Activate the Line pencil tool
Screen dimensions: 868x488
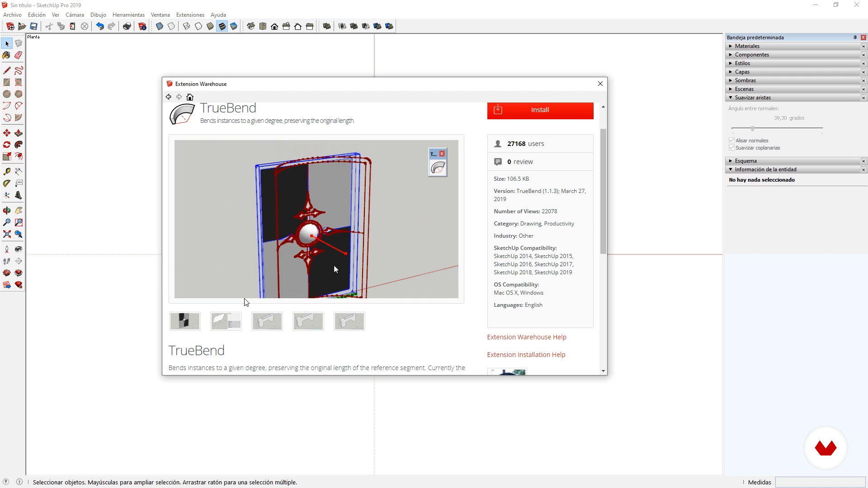click(x=7, y=70)
